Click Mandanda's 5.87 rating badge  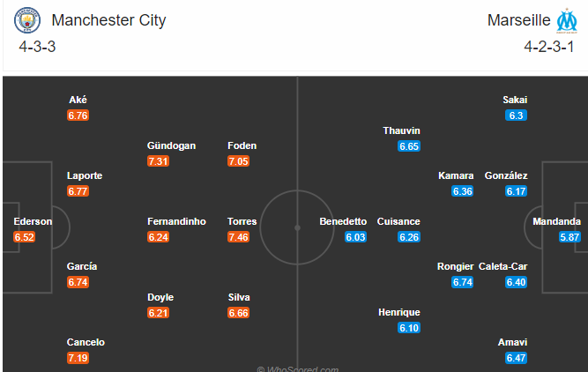point(569,237)
